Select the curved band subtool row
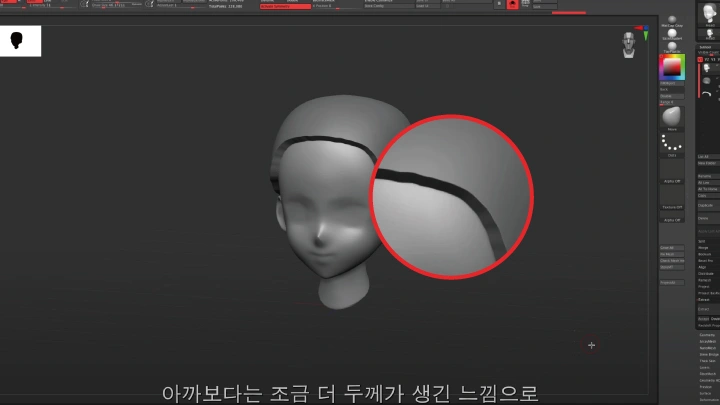 [709, 93]
